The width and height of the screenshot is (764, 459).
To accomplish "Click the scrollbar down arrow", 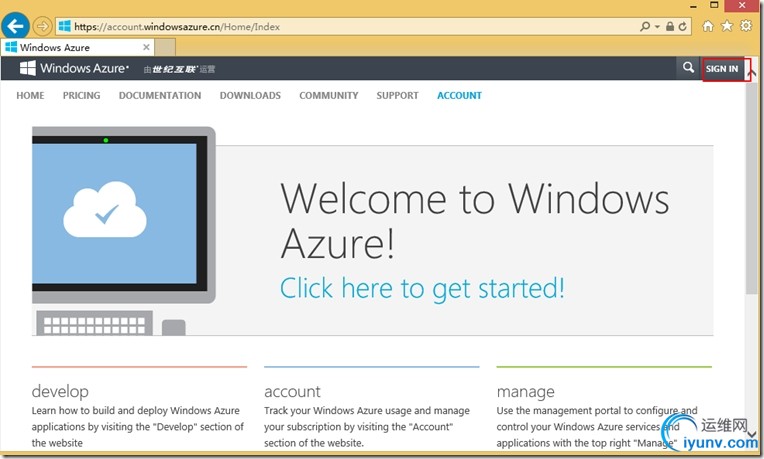I will coord(751,434).
